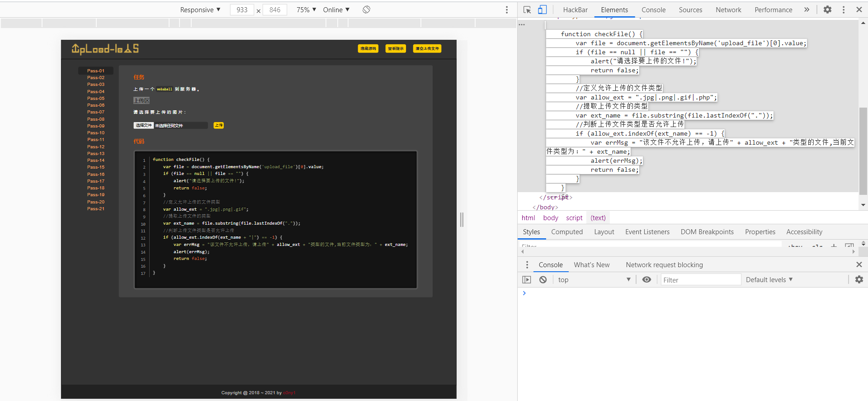Viewport: 868px width, 401px height.
Task: Open the Responsive device dropdown
Action: (x=200, y=9)
